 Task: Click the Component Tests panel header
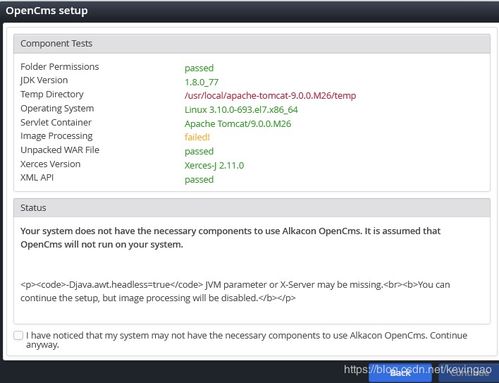tap(252, 44)
